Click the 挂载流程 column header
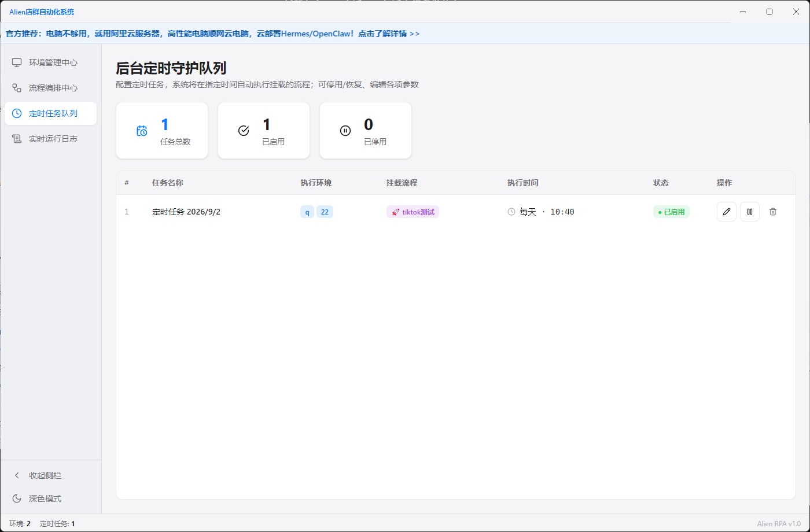Image resolution: width=810 pixels, height=532 pixels. coord(402,183)
